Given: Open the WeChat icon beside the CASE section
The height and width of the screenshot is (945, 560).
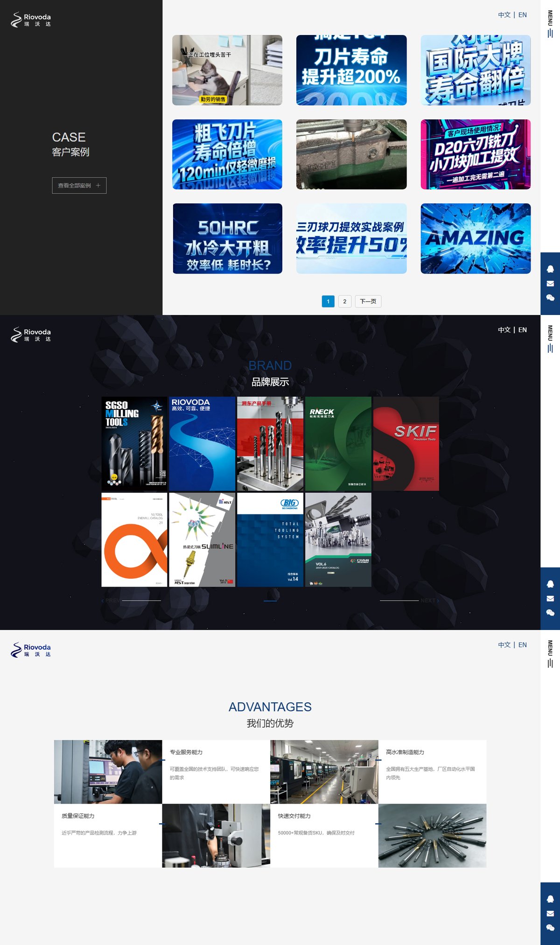Looking at the screenshot, I should (x=550, y=298).
